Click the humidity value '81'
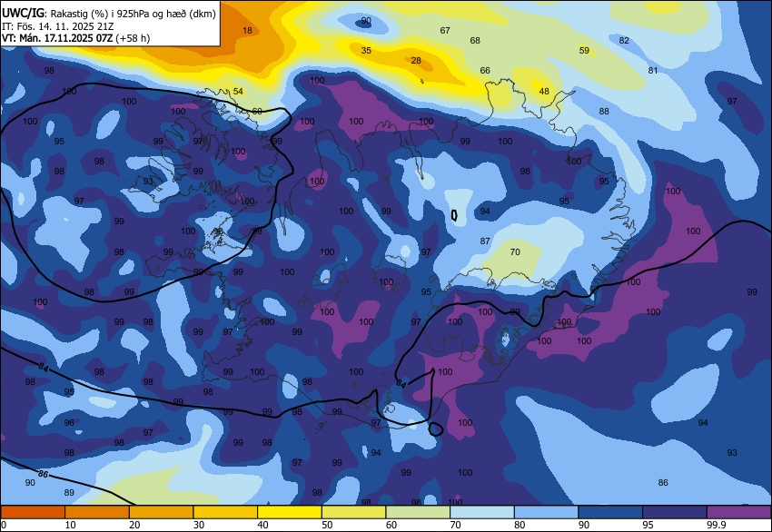 click(x=653, y=71)
